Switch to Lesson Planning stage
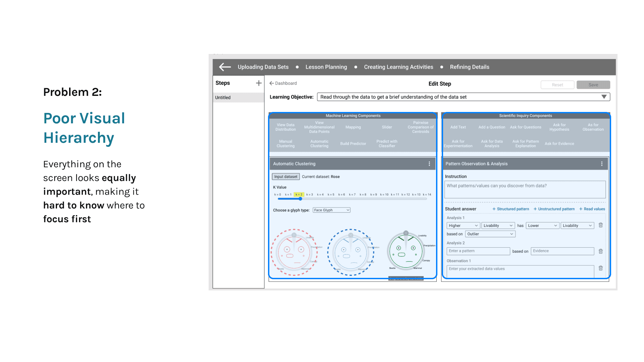 [326, 67]
